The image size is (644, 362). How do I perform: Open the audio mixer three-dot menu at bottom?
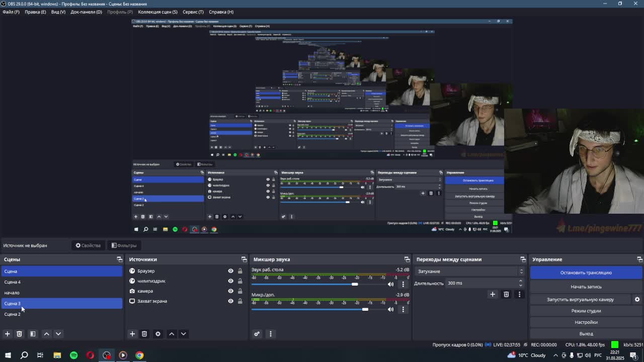270,334
